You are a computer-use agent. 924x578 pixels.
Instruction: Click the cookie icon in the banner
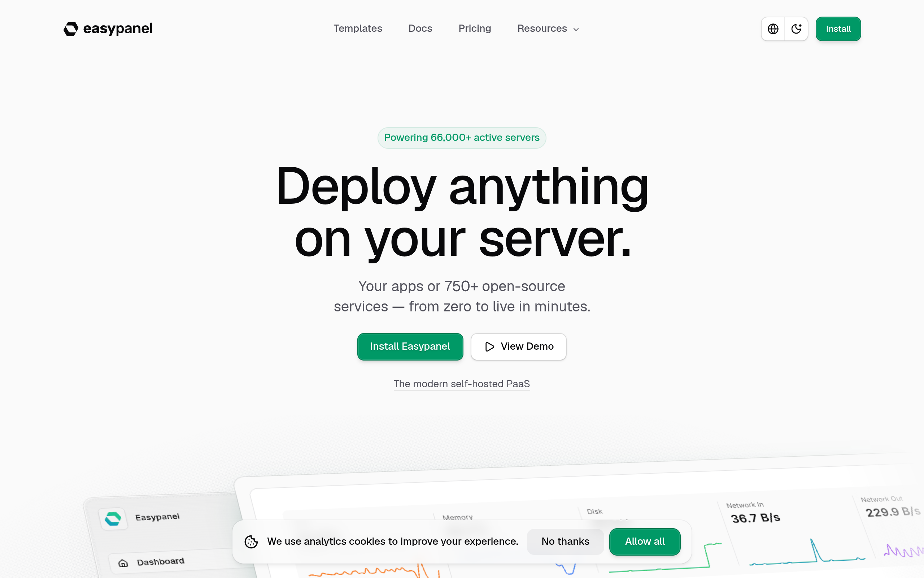click(251, 542)
